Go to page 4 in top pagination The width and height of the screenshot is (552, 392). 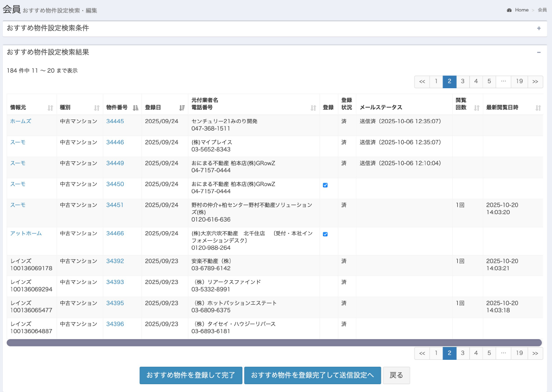tap(476, 82)
